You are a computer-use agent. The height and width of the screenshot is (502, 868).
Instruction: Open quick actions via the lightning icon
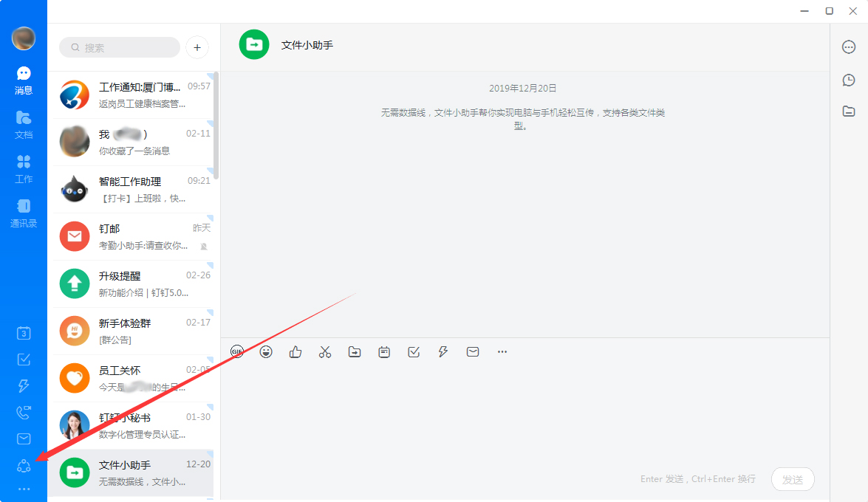click(x=442, y=352)
